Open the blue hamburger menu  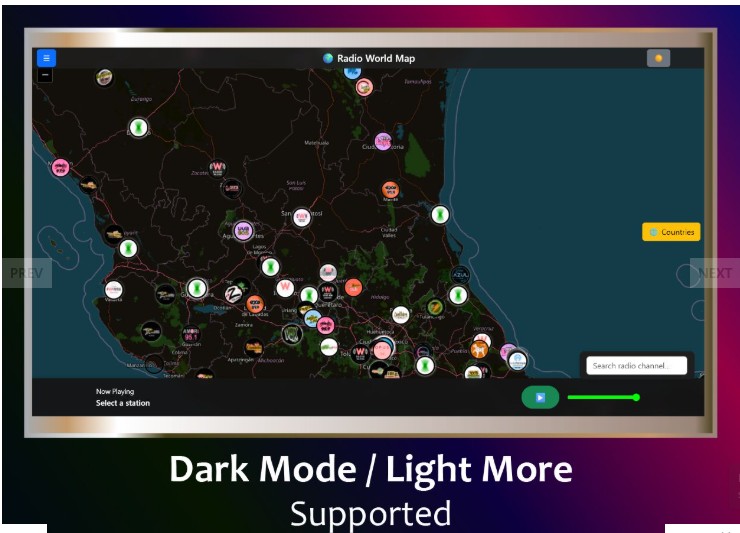click(x=46, y=58)
